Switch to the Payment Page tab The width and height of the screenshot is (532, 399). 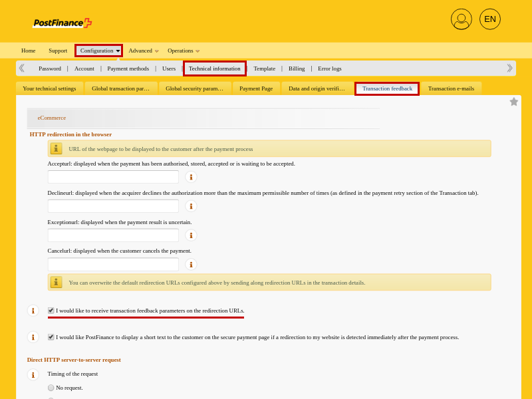click(x=256, y=88)
